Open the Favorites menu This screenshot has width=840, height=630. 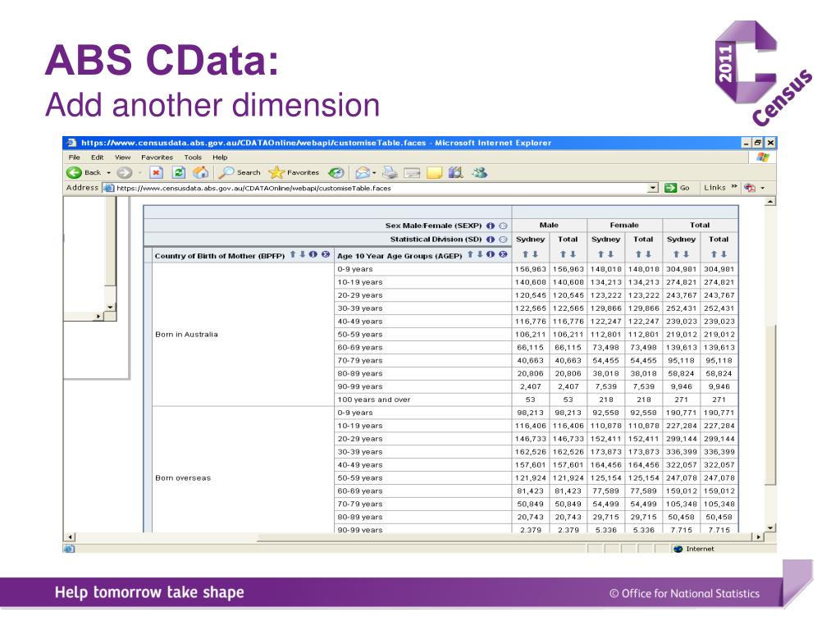pyautogui.click(x=158, y=157)
